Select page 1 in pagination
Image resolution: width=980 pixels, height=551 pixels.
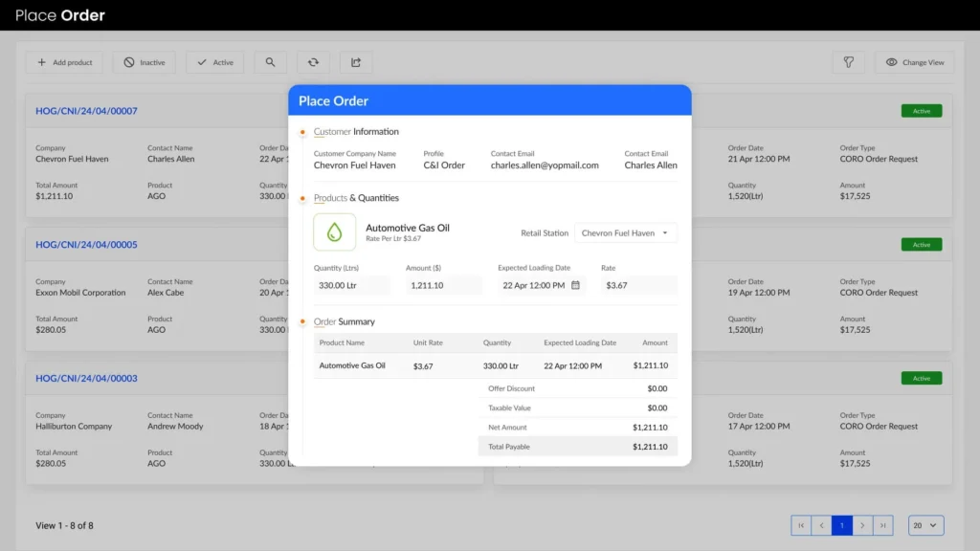click(x=842, y=525)
